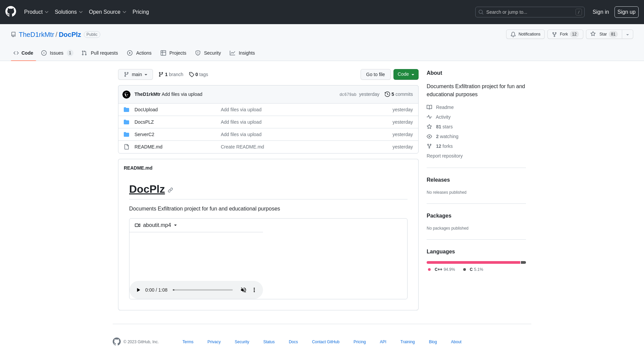
Task: Expand the Open Source menu
Action: pos(107,12)
